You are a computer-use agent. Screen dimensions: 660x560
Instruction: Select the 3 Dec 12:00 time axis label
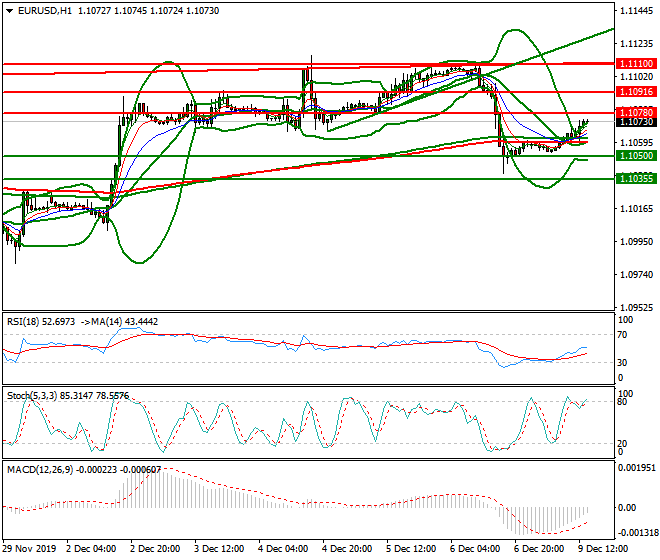point(219,549)
